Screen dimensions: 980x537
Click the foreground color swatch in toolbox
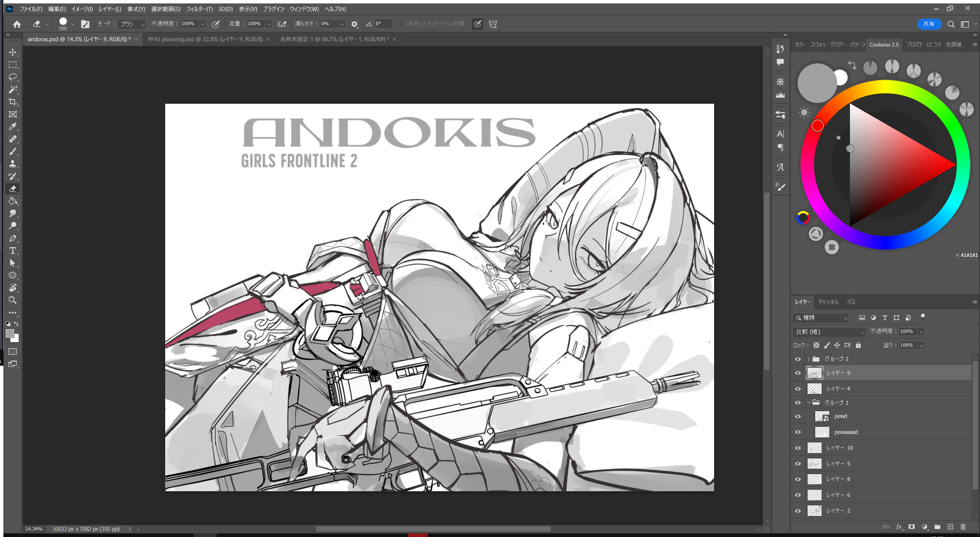coord(10,333)
